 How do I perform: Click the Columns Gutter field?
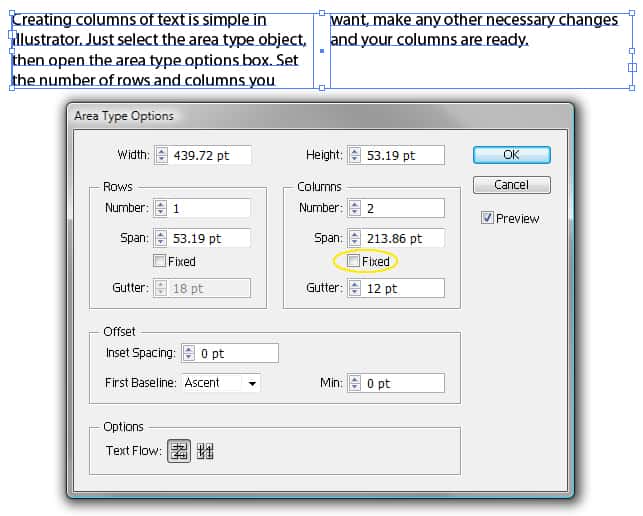point(403,288)
